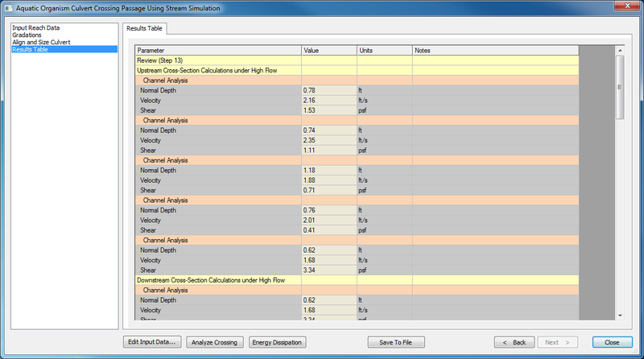This screenshot has height=359, width=644.
Task: Select Upstream Cross-Section Calculations under High Flow row
Action: (357, 70)
